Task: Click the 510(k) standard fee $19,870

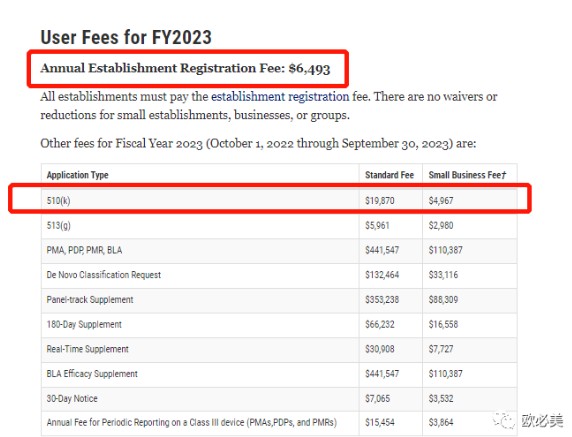Action: (380, 201)
